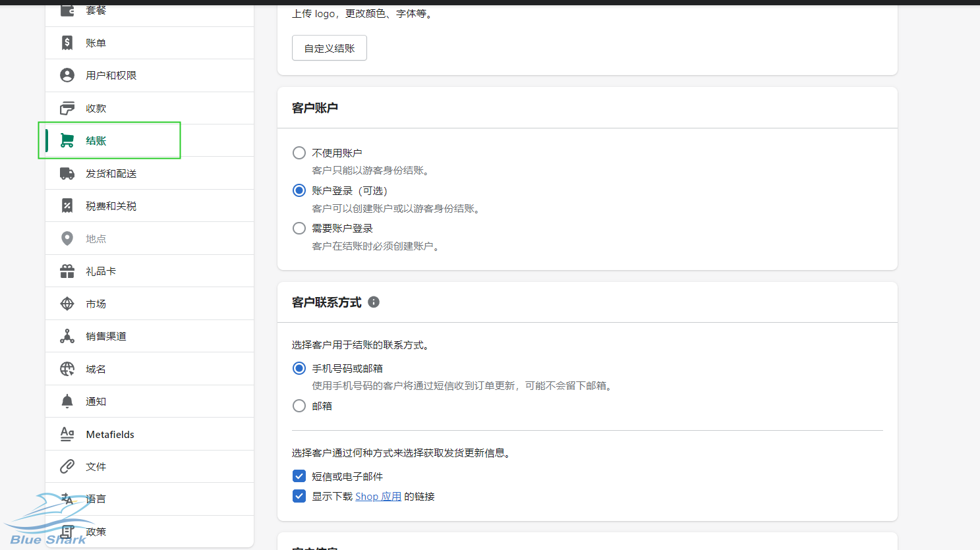Click 地点 sidebar entry
The image size is (980, 550).
point(150,238)
